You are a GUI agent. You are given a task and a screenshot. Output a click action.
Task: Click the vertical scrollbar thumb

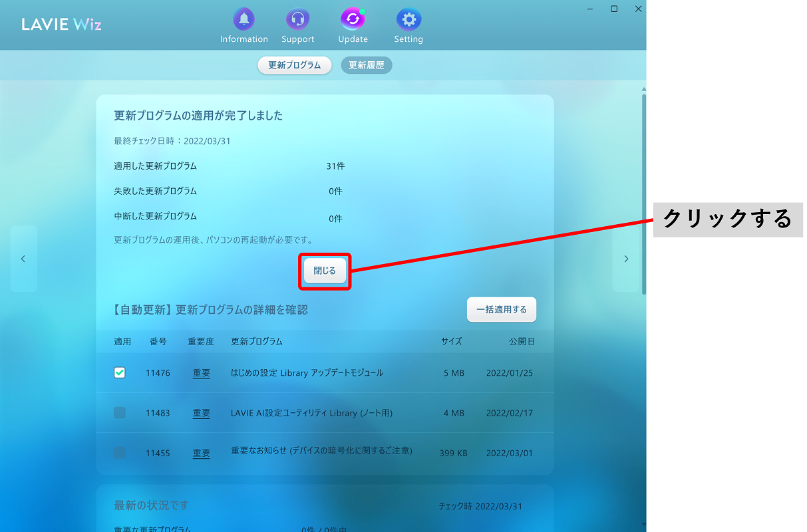[643, 194]
